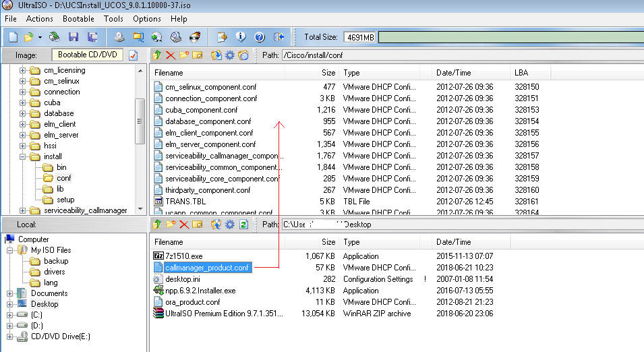The height and width of the screenshot is (352, 644).
Task: Click the toolbar icon left of Info
Action: tap(222, 37)
